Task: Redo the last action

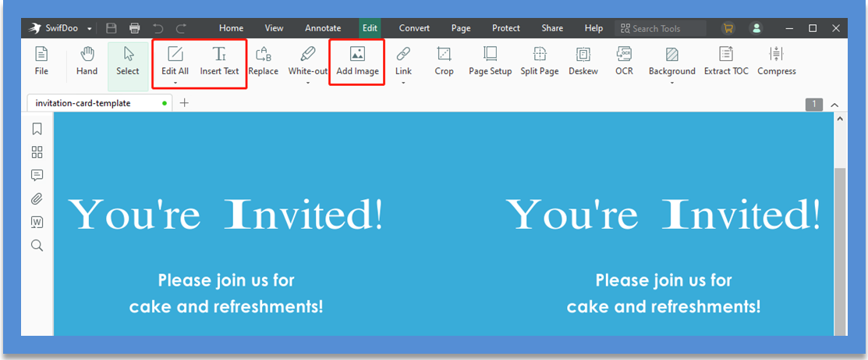Action: (181, 28)
